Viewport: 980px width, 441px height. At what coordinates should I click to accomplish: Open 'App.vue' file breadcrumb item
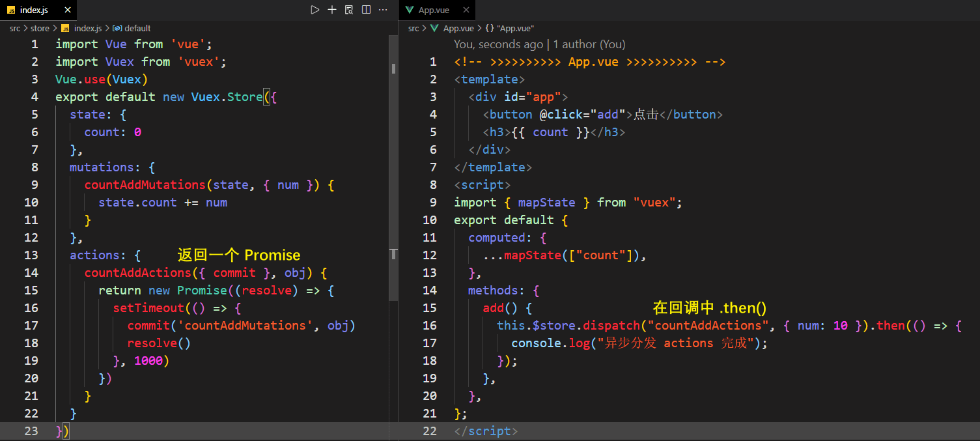[x=458, y=28]
